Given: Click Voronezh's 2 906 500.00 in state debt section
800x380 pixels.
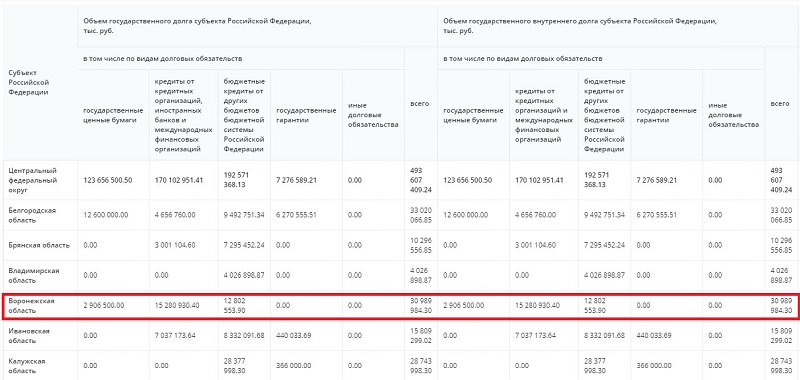Looking at the screenshot, I should (x=104, y=306).
